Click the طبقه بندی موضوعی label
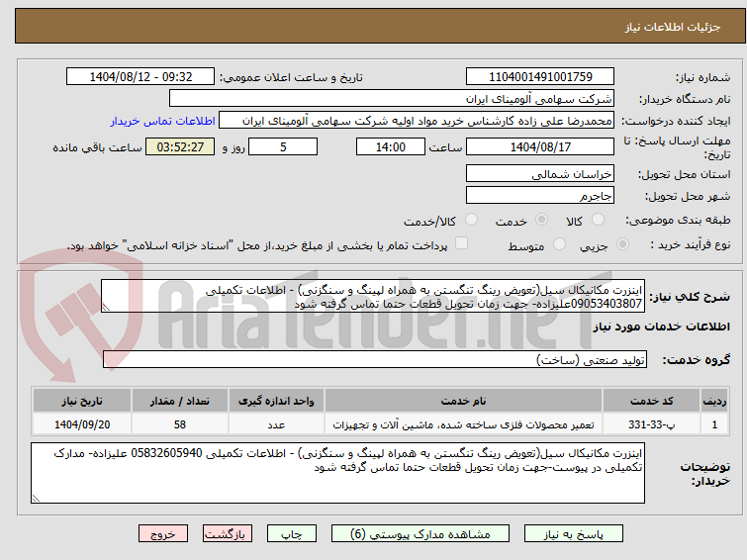747x560 pixels. (x=678, y=221)
